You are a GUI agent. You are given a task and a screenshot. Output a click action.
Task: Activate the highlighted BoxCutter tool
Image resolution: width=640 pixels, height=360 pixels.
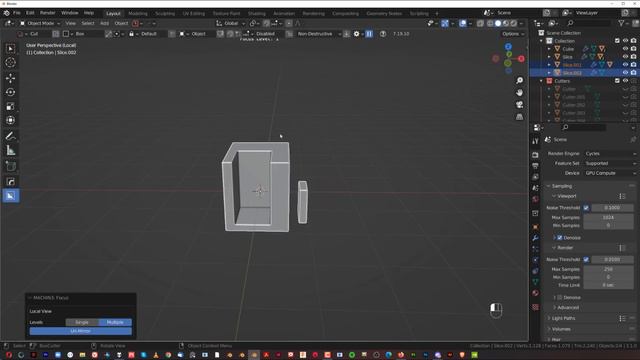pos(11,196)
